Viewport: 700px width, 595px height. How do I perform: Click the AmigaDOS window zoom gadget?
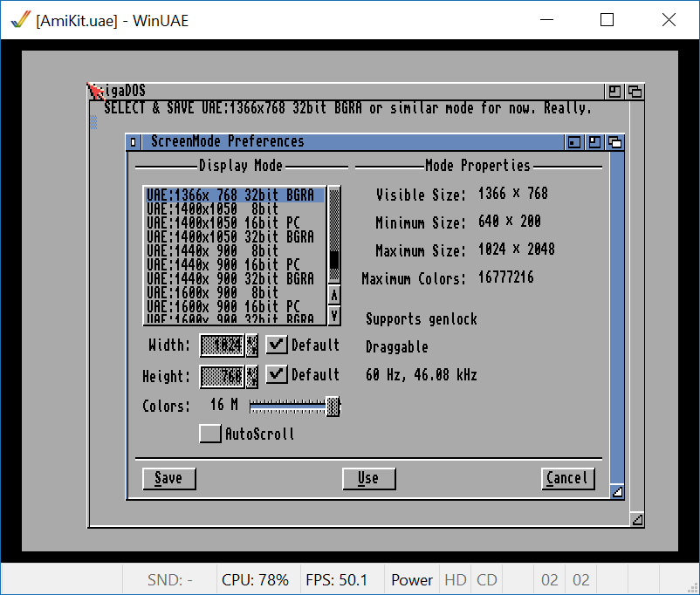click(x=614, y=92)
